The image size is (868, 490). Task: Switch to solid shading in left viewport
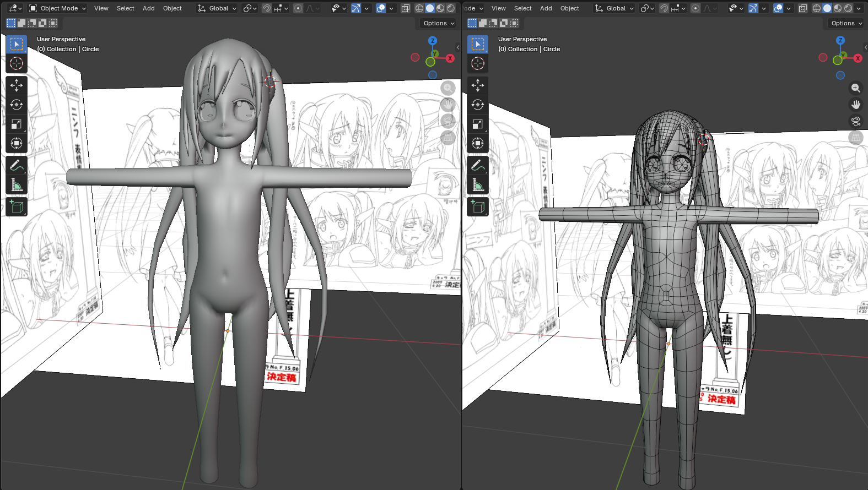tap(430, 8)
